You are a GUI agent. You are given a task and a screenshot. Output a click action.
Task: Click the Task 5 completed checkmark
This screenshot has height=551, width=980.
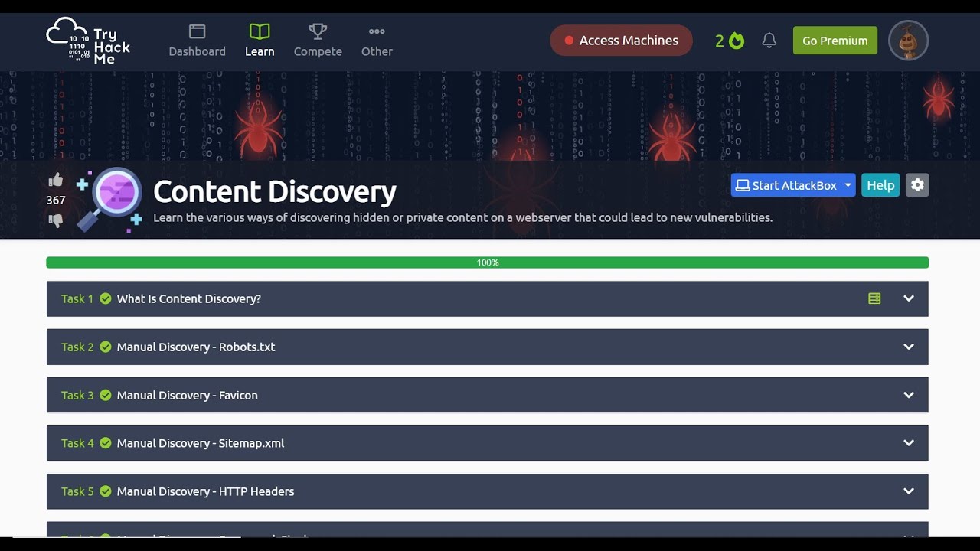106,491
